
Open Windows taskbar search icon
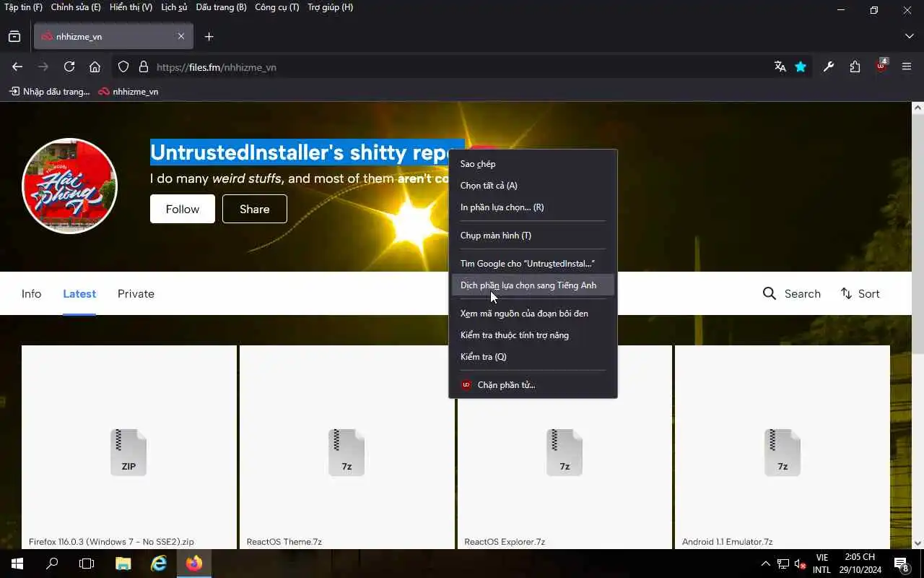point(52,564)
